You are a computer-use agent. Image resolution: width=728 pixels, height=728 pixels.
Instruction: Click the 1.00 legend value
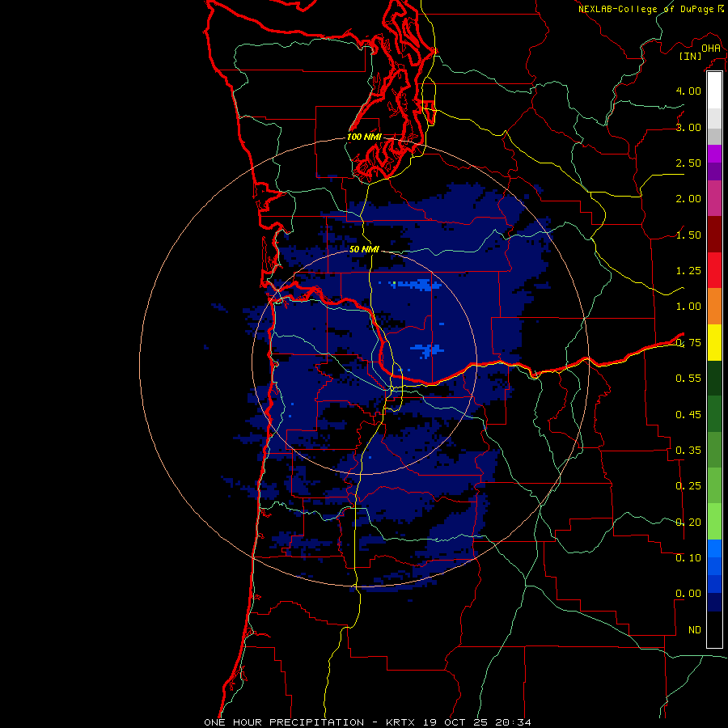(688, 307)
